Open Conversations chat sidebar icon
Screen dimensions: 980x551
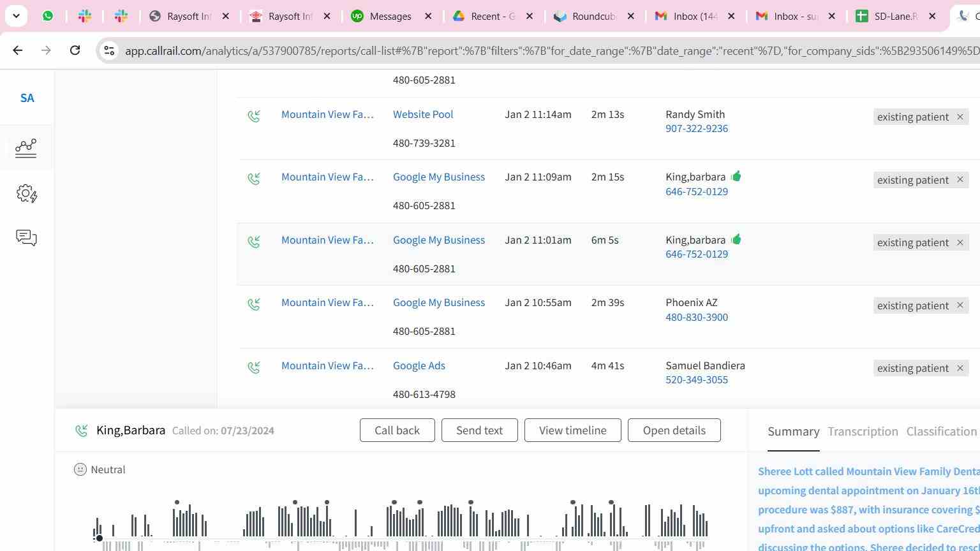coord(26,238)
